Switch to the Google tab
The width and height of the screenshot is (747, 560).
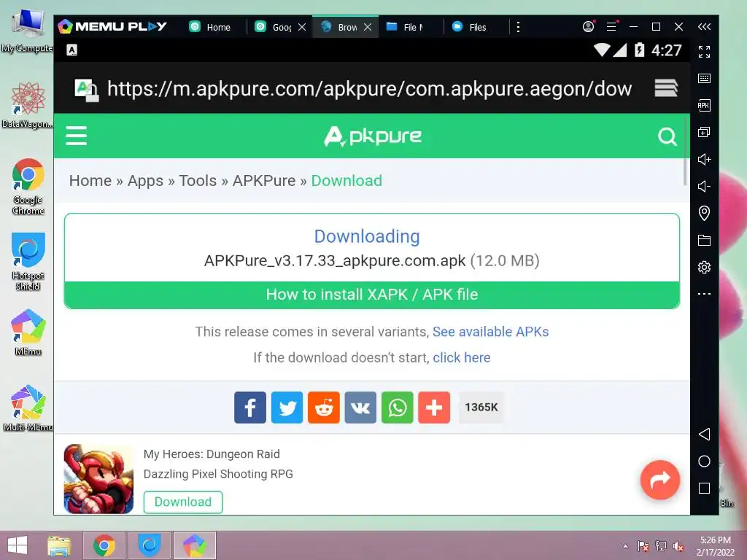[274, 27]
